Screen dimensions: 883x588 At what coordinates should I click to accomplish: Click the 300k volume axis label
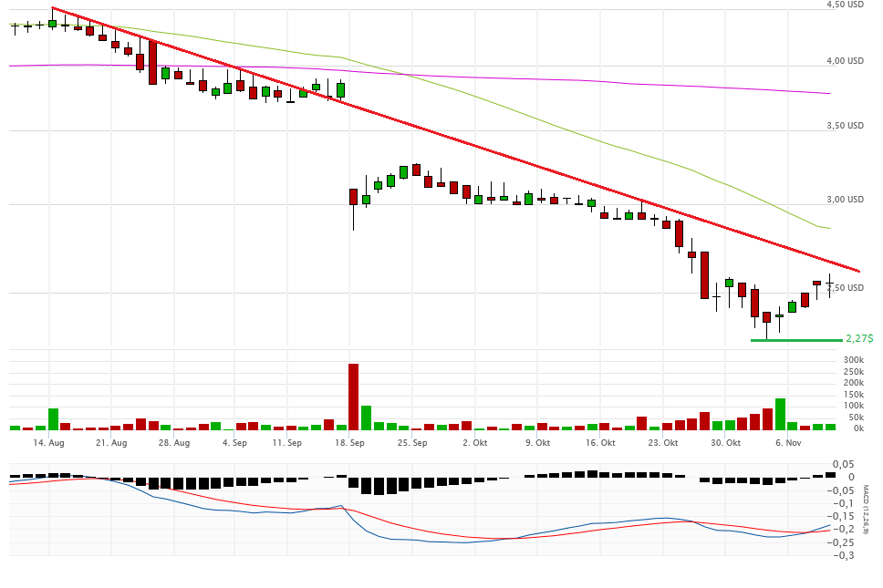tap(853, 360)
